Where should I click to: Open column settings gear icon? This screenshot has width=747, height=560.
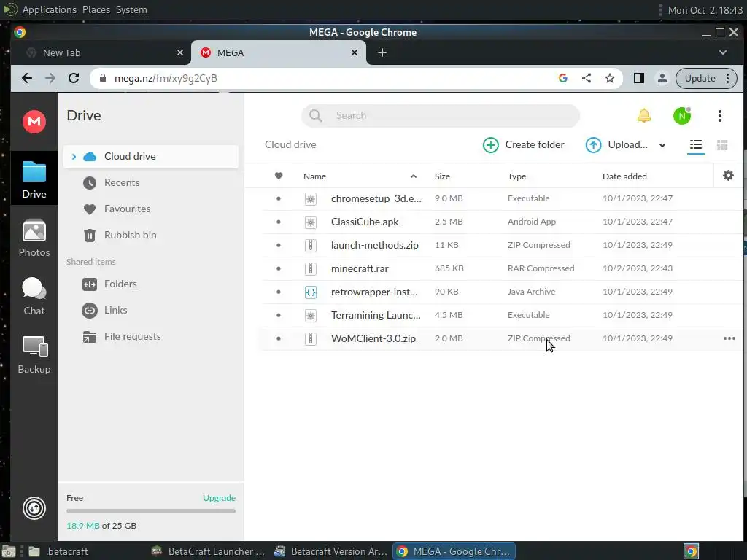click(x=728, y=176)
